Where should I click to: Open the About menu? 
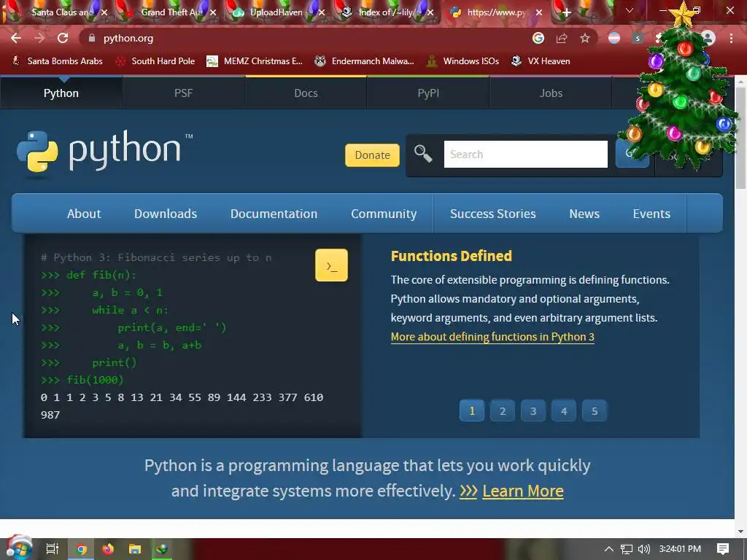pyautogui.click(x=84, y=214)
